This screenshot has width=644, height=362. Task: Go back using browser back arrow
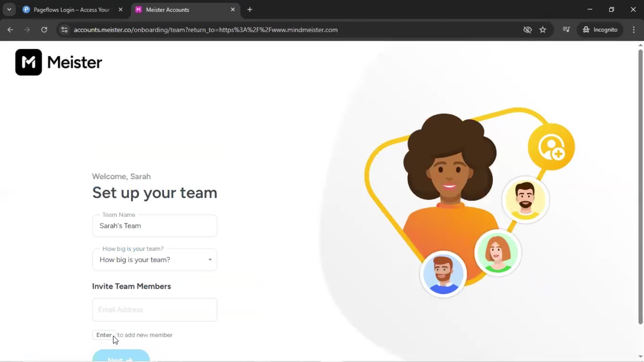[10, 29]
